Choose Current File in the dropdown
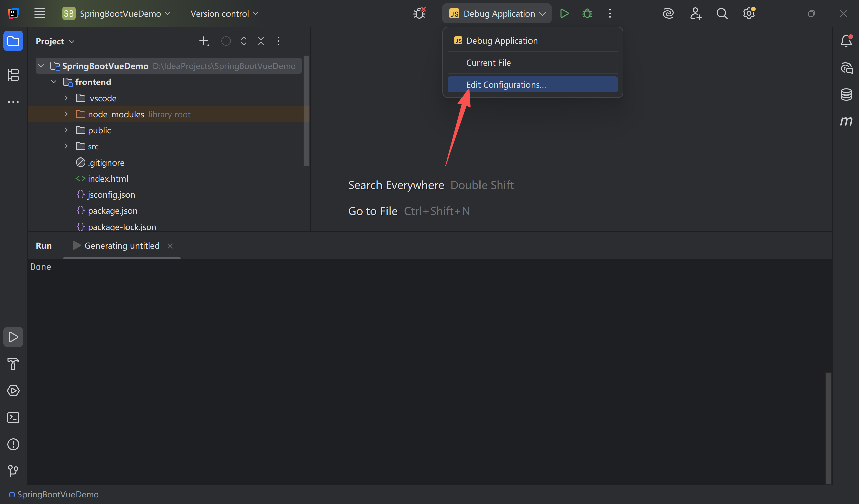859x504 pixels. click(488, 63)
